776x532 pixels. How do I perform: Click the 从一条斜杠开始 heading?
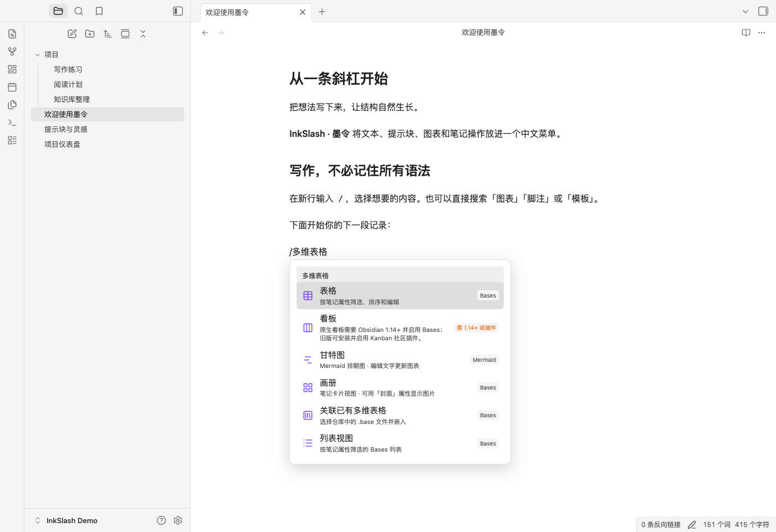click(x=339, y=79)
